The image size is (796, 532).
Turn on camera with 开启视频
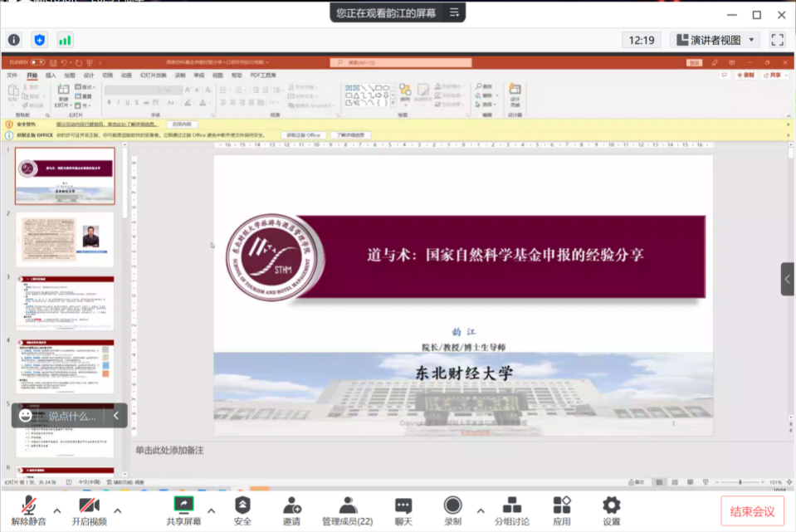(x=89, y=505)
